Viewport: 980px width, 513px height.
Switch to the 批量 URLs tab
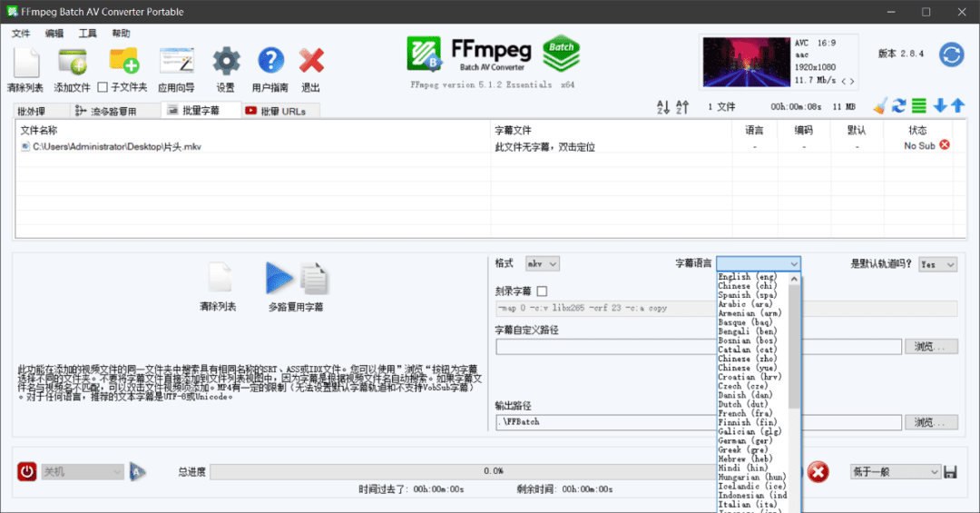click(x=281, y=111)
